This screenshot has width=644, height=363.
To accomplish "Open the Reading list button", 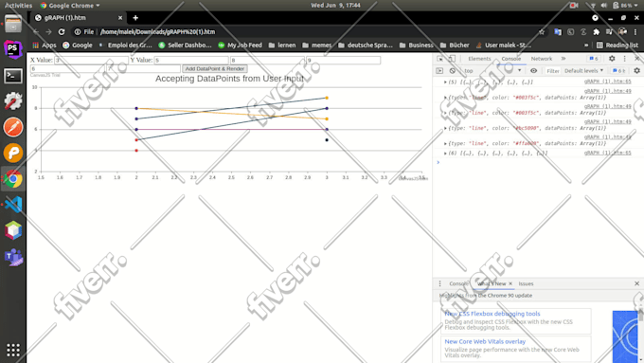I will [x=617, y=45].
